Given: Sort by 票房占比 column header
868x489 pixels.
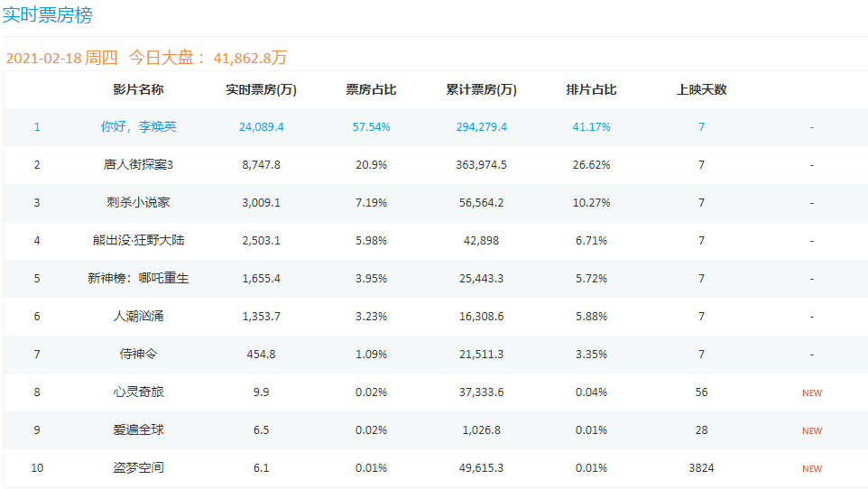Looking at the screenshot, I should point(371,89).
